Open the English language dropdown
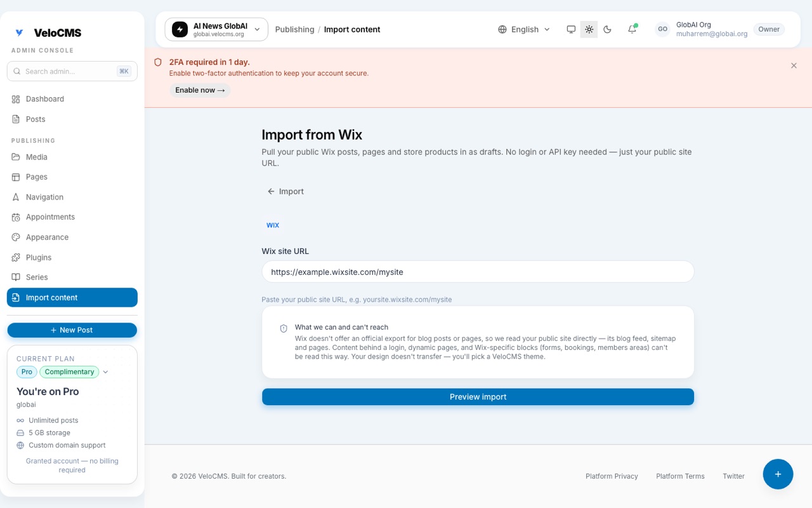 [524, 29]
